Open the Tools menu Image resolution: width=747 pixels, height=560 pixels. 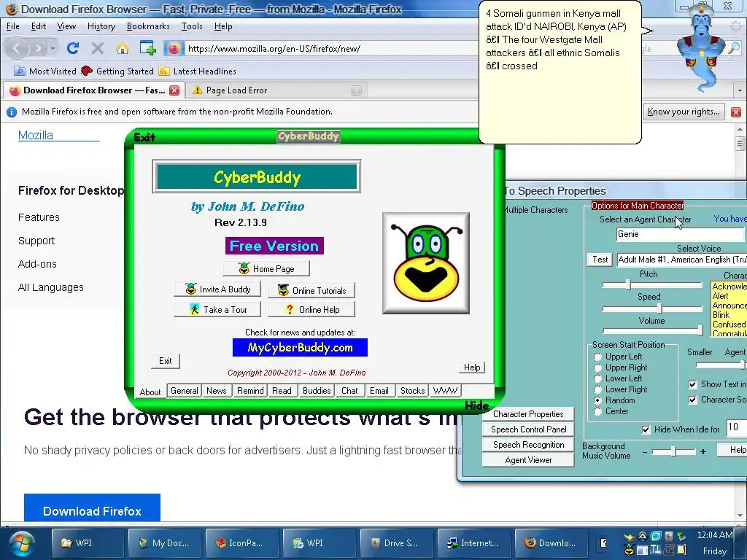192,26
